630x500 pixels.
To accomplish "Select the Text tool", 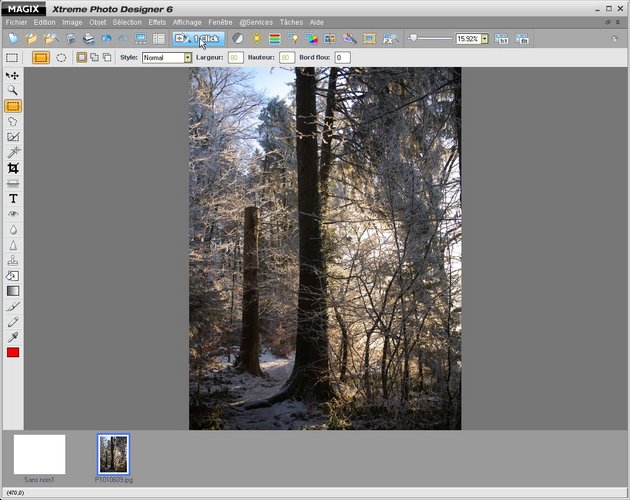I will point(13,199).
